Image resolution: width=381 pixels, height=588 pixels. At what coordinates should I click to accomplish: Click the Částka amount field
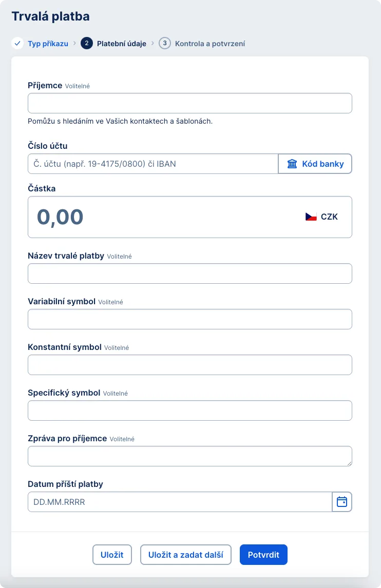(164, 217)
